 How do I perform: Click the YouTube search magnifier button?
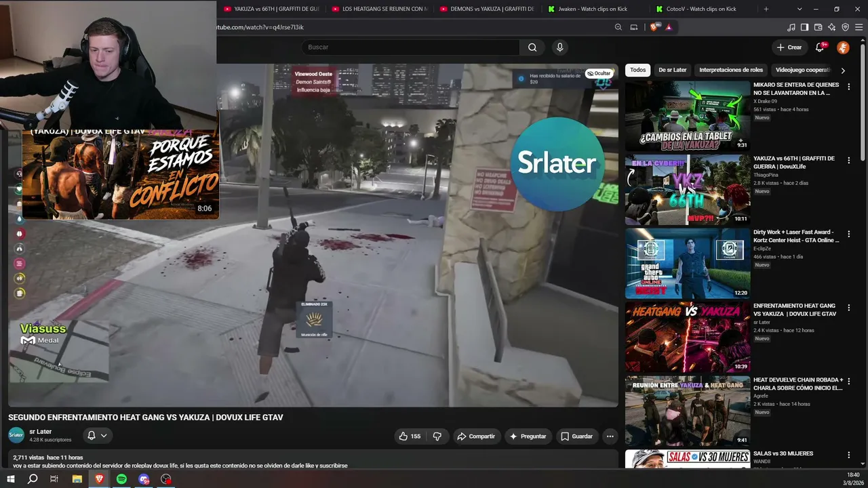coord(532,47)
